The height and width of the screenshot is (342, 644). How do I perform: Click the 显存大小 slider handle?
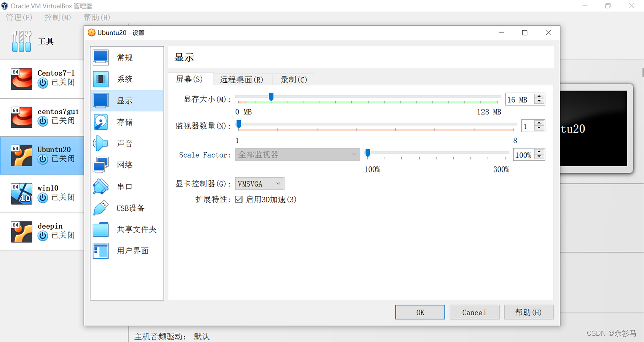[x=271, y=97]
